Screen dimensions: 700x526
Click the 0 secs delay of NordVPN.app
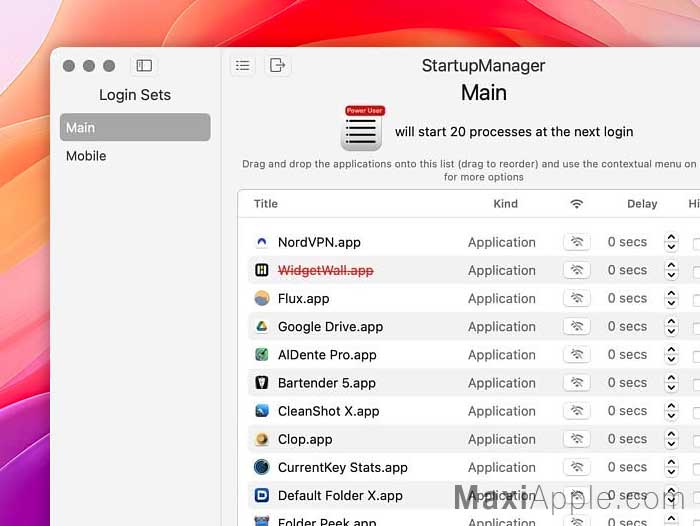click(x=627, y=242)
